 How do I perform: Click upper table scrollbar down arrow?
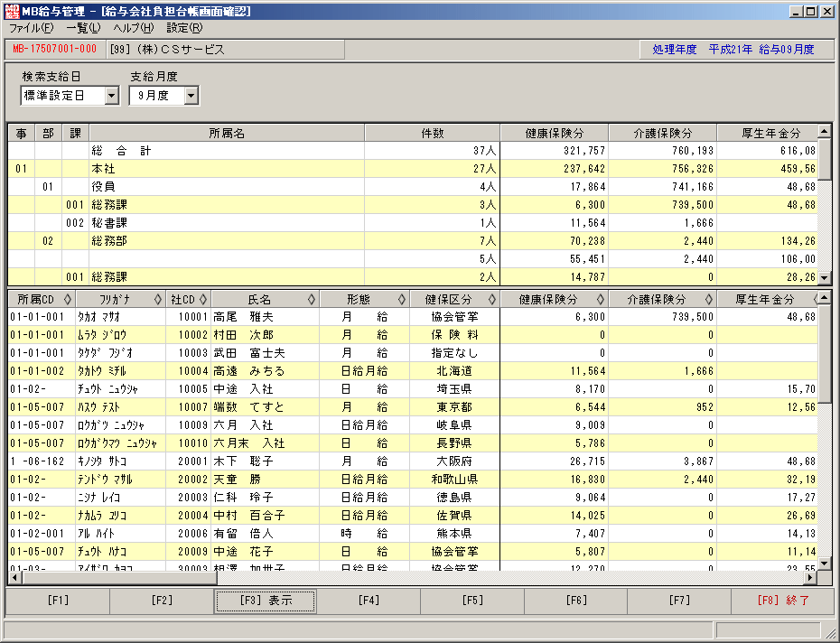pyautogui.click(x=825, y=278)
